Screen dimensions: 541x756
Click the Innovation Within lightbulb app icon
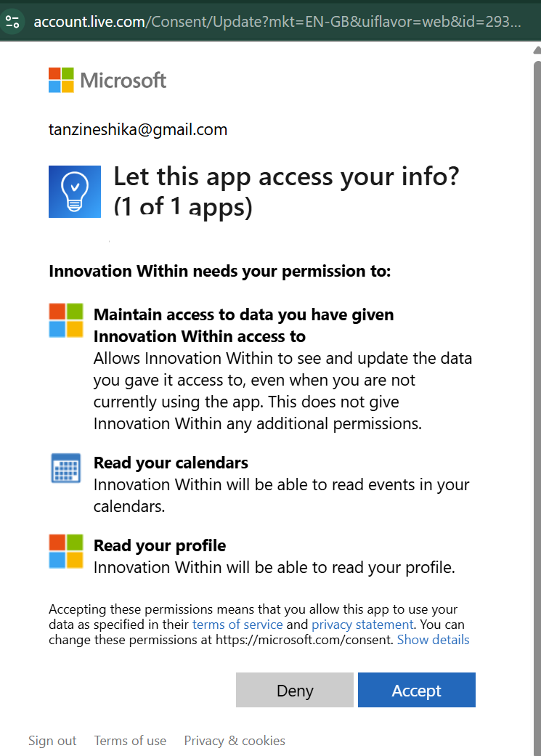click(x=75, y=192)
